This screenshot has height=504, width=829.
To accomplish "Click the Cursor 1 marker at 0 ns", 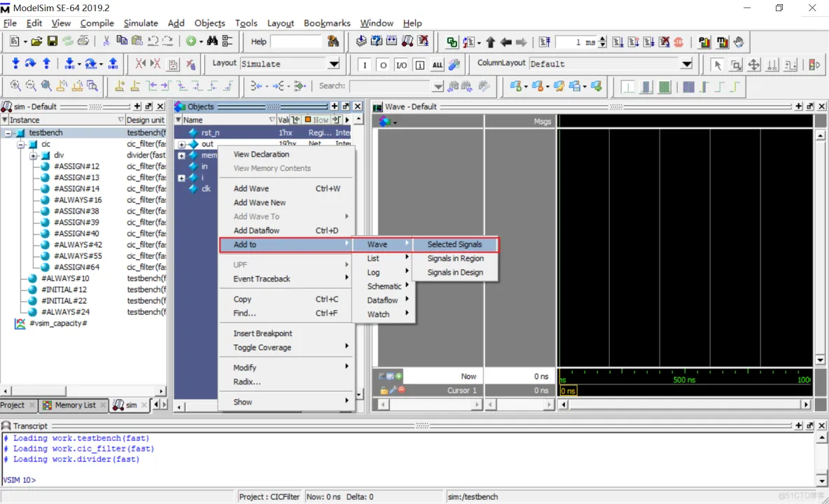I will coord(568,391).
